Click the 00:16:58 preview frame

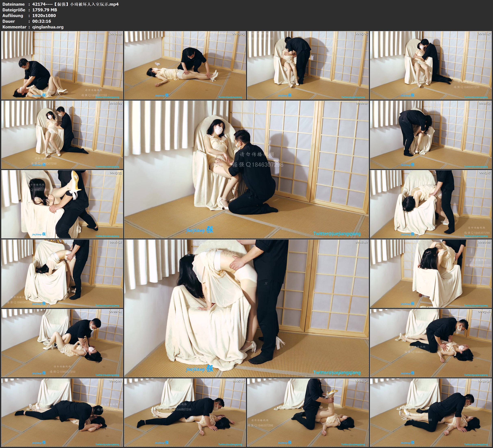[x=62, y=274]
